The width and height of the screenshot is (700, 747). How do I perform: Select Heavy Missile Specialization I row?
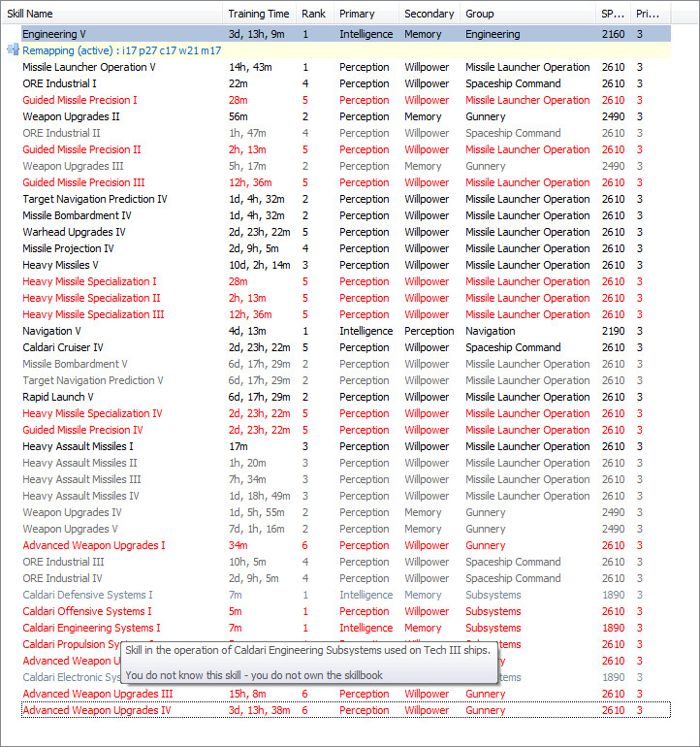point(346,281)
